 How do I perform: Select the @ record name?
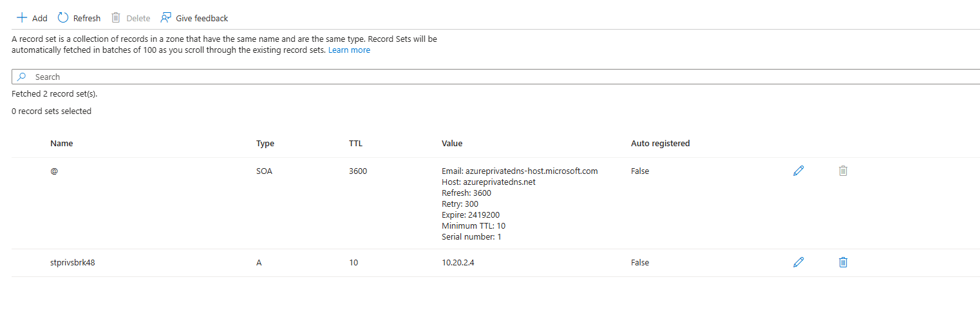click(54, 171)
